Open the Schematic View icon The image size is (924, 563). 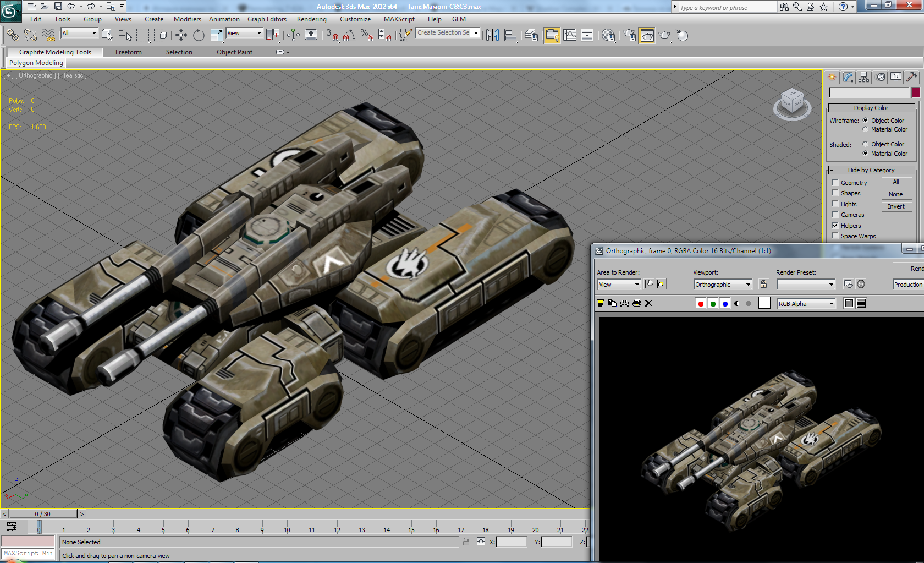pyautogui.click(x=587, y=35)
